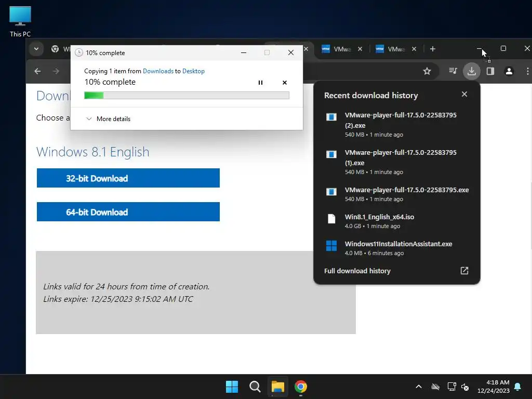Open Full download history
532x399 pixels.
[x=357, y=271]
